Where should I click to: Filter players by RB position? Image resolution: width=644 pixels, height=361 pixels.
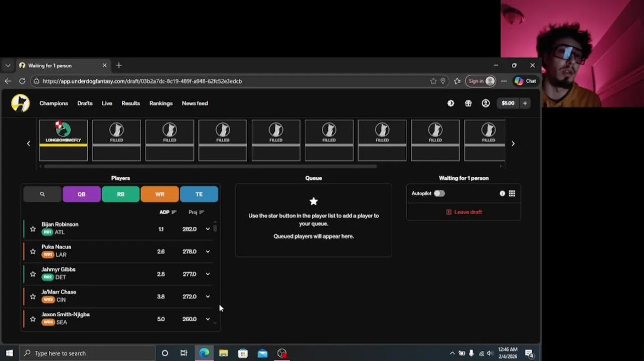tap(120, 194)
